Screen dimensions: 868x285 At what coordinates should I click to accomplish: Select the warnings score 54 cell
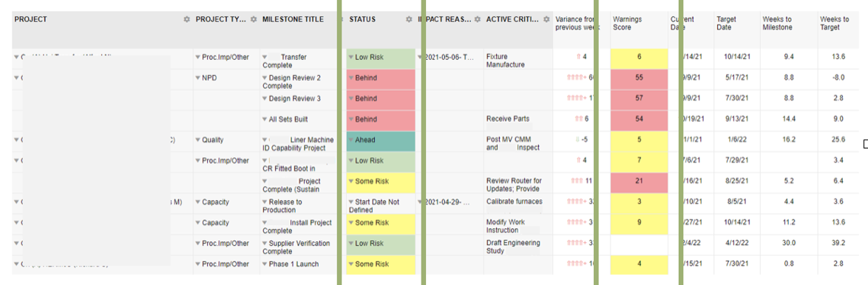click(x=639, y=120)
